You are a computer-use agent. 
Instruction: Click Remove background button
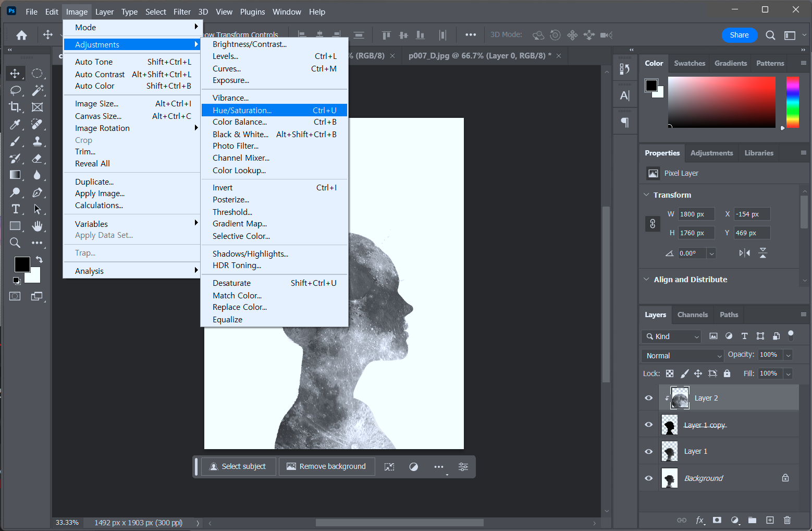point(327,466)
